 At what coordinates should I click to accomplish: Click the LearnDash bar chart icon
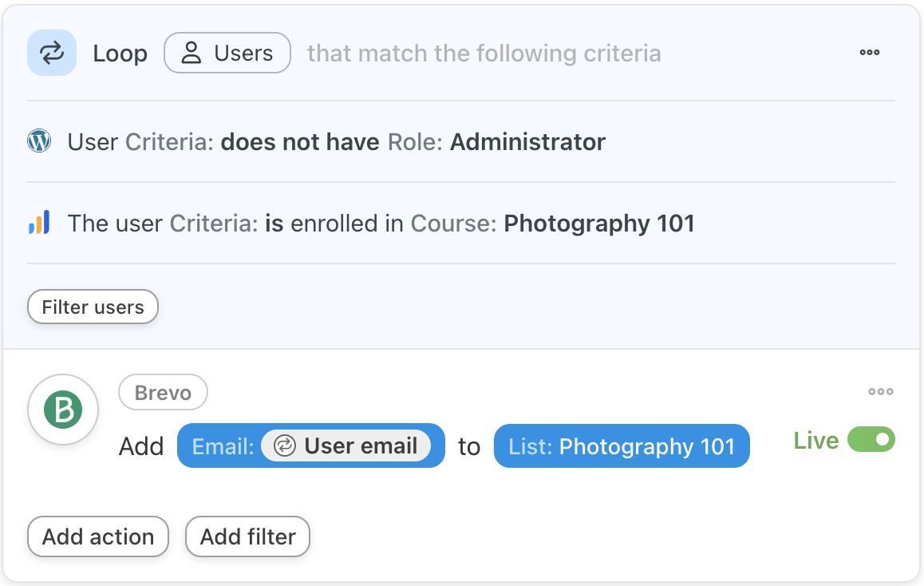coord(39,223)
